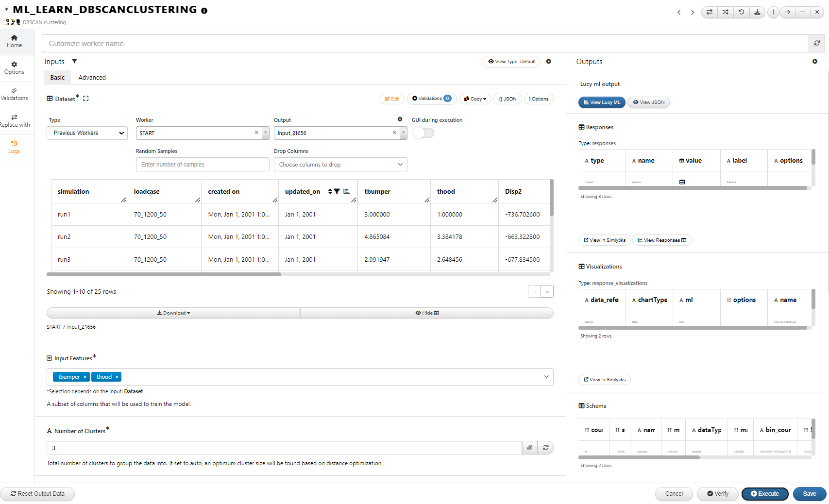829x504 pixels.
Task: Open Validations in the left sidebar
Action: 14,94
